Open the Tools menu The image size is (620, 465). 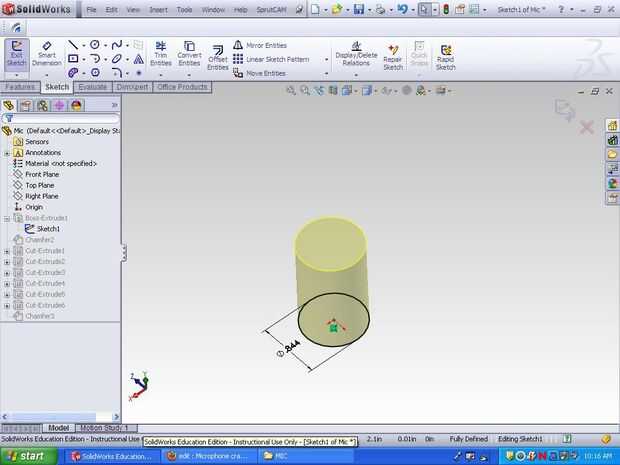click(x=184, y=9)
